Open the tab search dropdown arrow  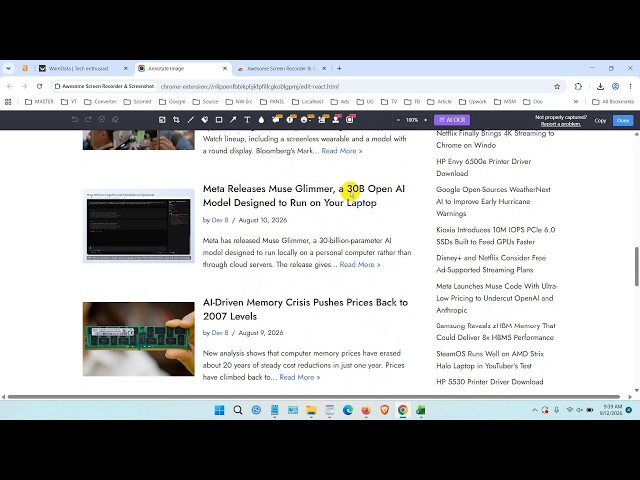8,69
